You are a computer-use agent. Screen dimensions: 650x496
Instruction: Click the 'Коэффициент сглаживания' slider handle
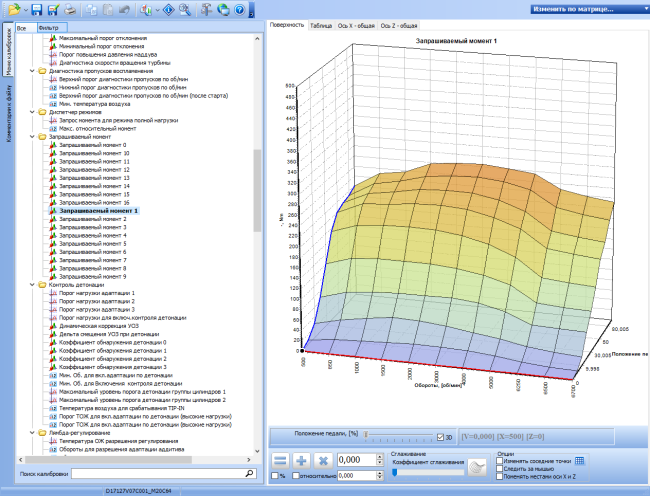pyautogui.click(x=395, y=472)
